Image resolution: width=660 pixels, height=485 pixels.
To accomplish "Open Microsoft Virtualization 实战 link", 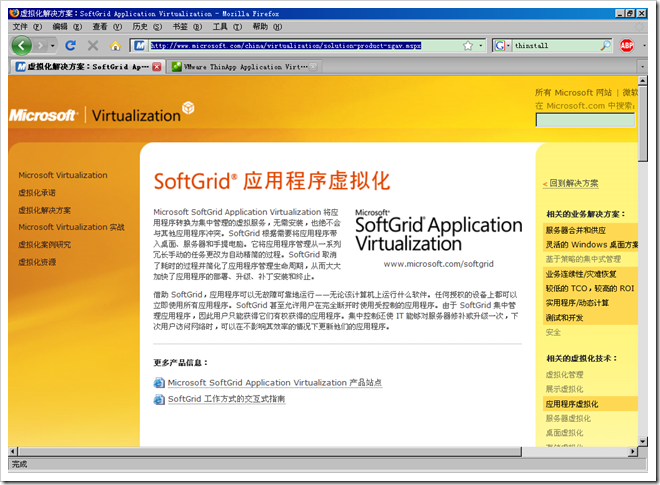I will [x=71, y=227].
